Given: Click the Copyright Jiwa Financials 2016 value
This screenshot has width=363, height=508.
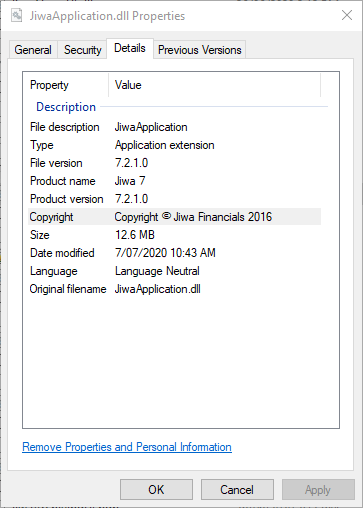Looking at the screenshot, I should [x=193, y=217].
